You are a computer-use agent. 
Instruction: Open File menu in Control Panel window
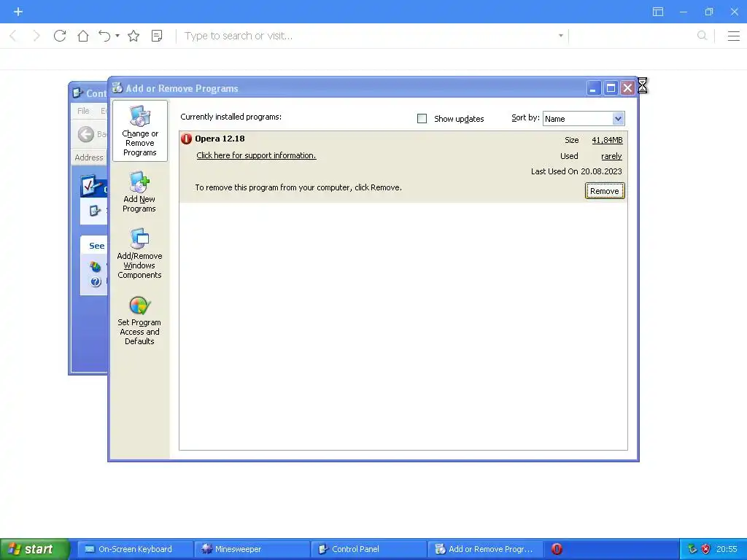point(83,111)
